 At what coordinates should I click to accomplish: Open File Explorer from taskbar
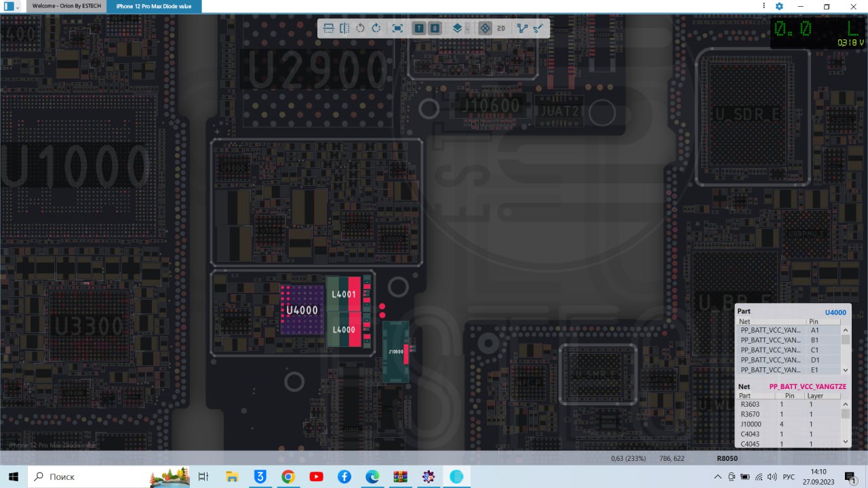[231, 476]
